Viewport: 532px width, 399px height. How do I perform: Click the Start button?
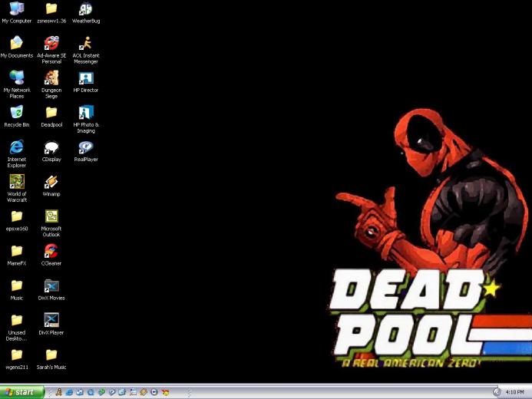click(x=21, y=392)
